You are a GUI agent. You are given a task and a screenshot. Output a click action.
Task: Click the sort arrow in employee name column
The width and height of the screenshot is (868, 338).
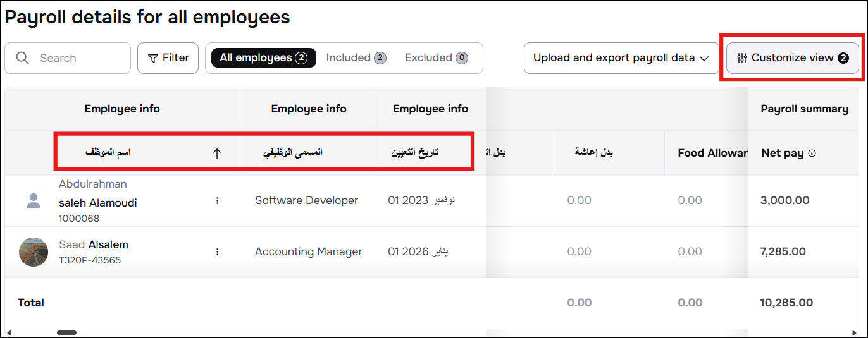pos(217,153)
